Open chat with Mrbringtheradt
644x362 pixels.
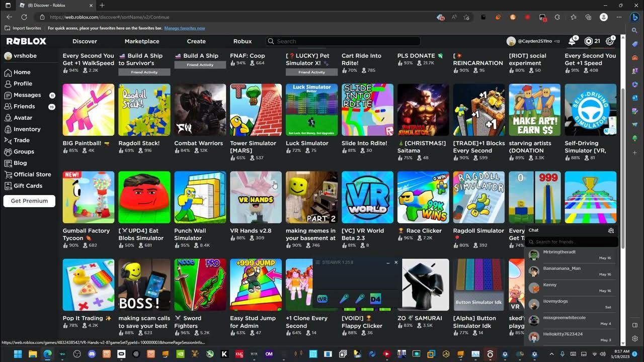coord(572,254)
